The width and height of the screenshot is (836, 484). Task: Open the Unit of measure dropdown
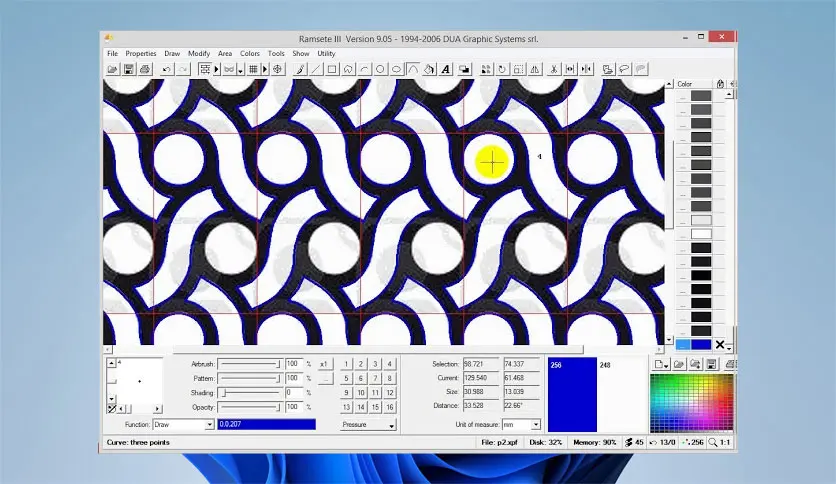point(535,425)
